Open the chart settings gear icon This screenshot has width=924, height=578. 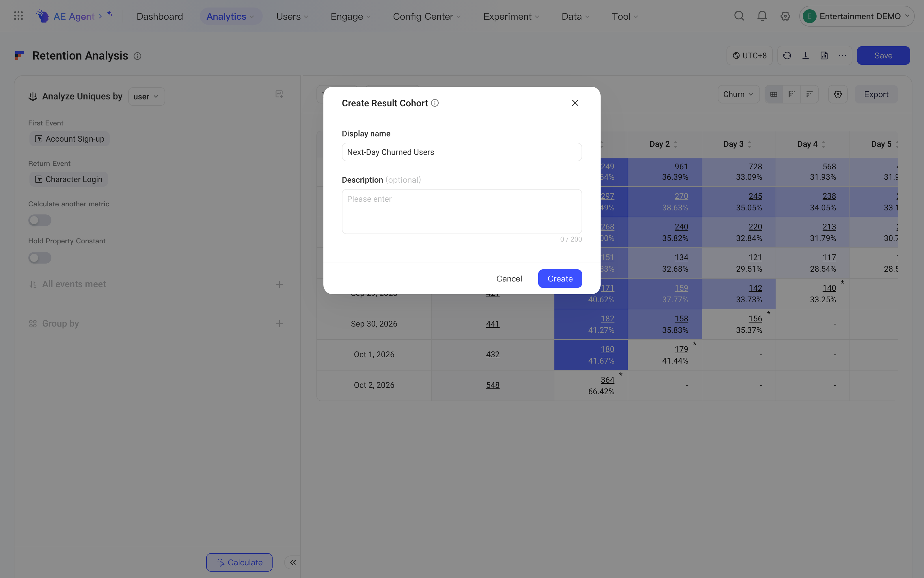(x=838, y=94)
